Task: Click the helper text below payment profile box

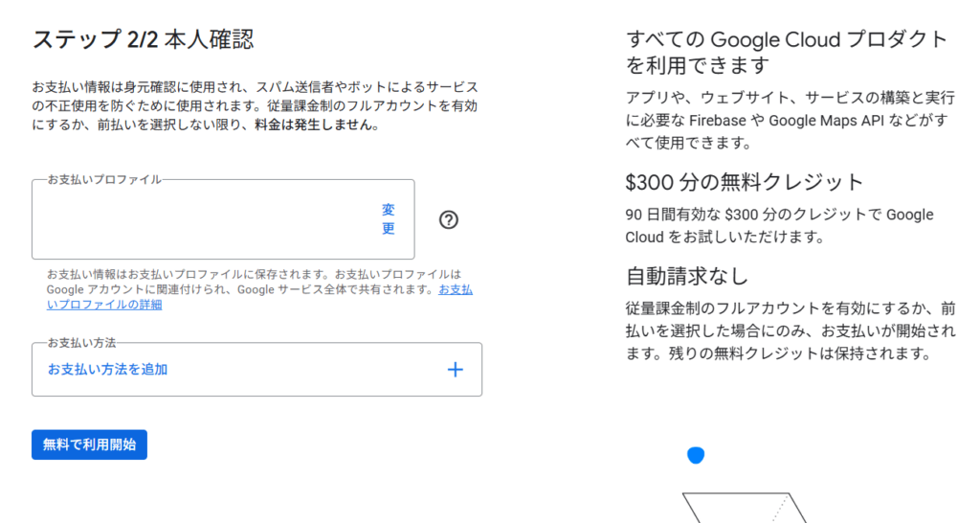Action: pyautogui.click(x=259, y=289)
